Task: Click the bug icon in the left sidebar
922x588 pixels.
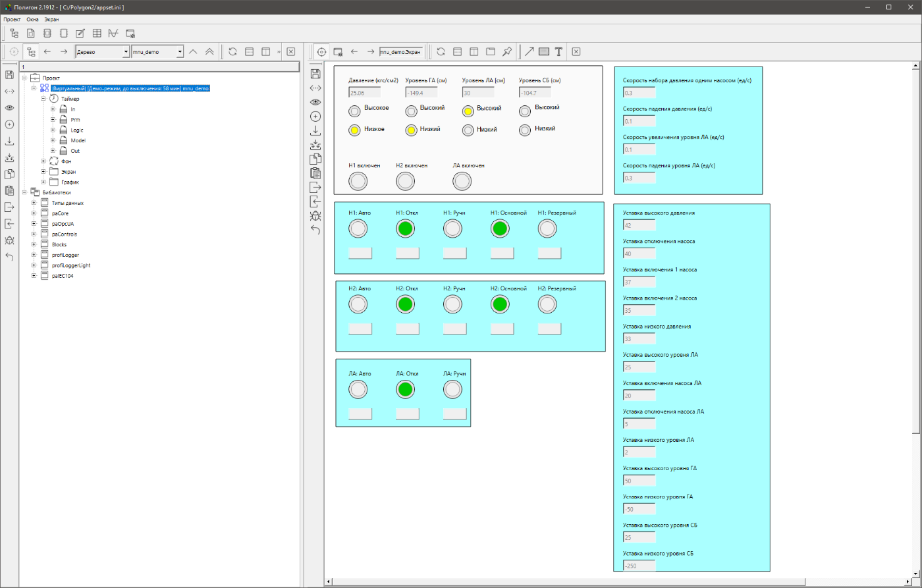Action: (x=9, y=240)
